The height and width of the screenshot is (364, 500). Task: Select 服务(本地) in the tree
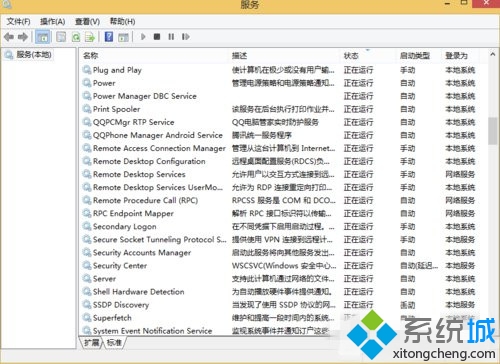coord(34,55)
